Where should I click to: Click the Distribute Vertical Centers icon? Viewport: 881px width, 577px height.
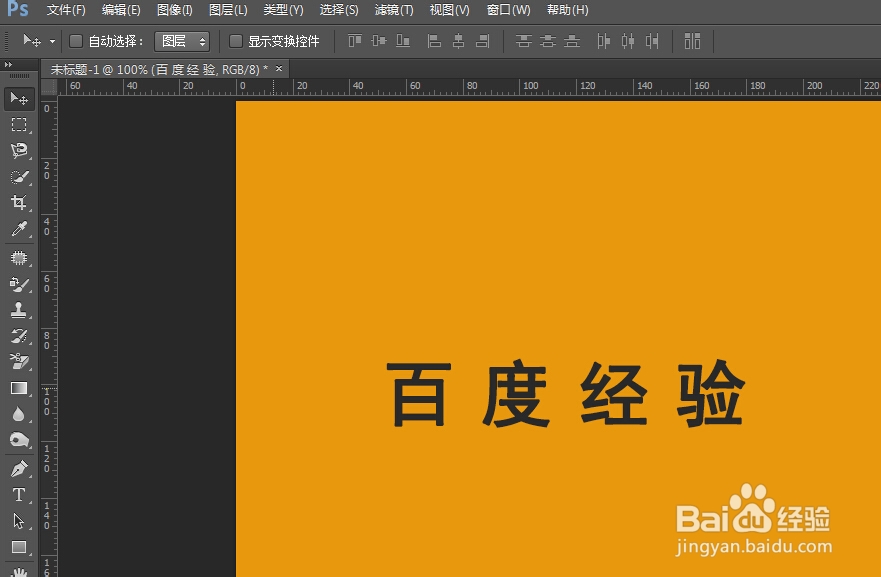[548, 41]
